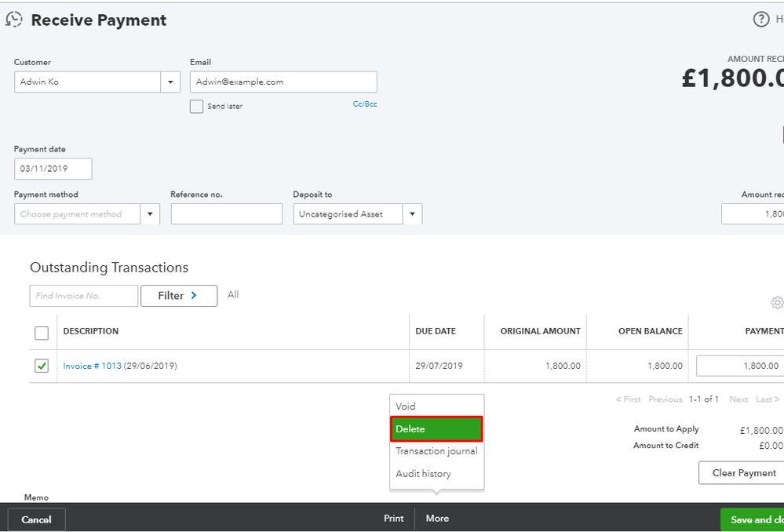The image size is (784, 532).
Task: Open the Payment method dropdown
Action: (x=150, y=214)
